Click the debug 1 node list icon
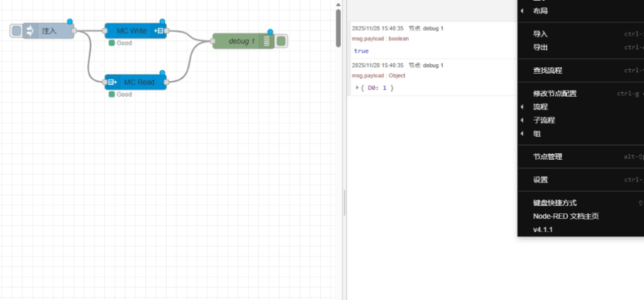644x300 pixels. [267, 42]
